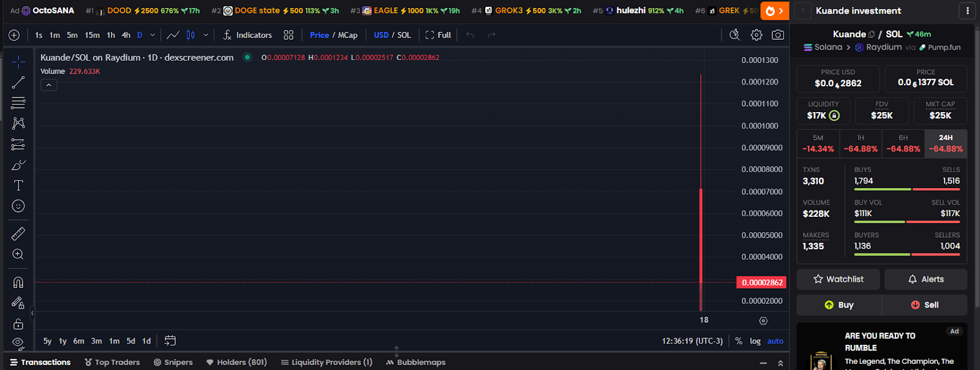Toggle stay in drawing mode

pos(18,303)
